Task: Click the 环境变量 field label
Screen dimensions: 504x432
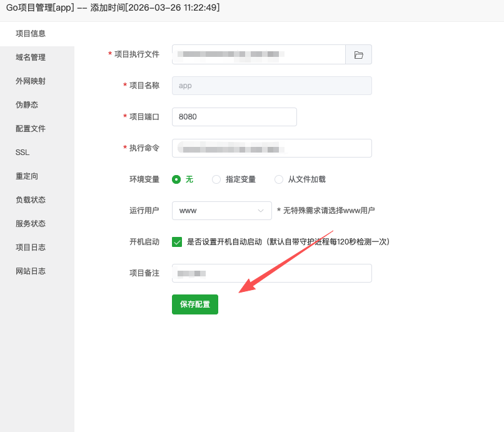Action: pyautogui.click(x=144, y=179)
